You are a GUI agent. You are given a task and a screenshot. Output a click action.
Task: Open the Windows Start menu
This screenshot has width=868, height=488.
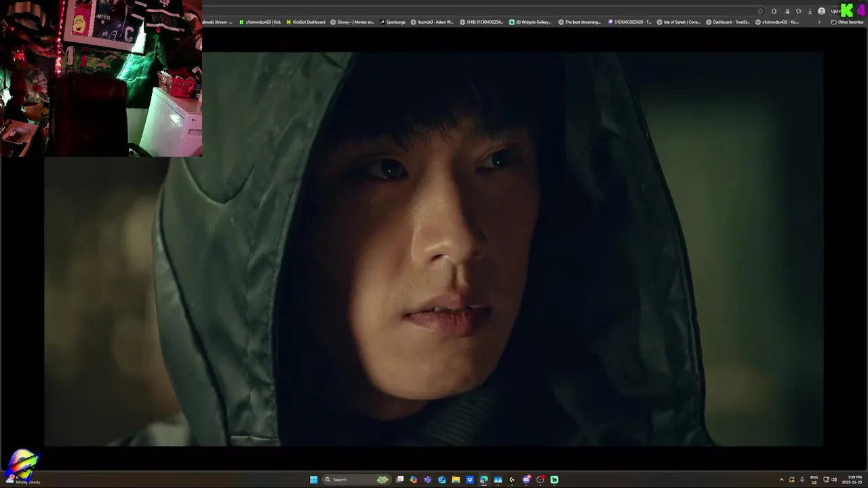(313, 480)
